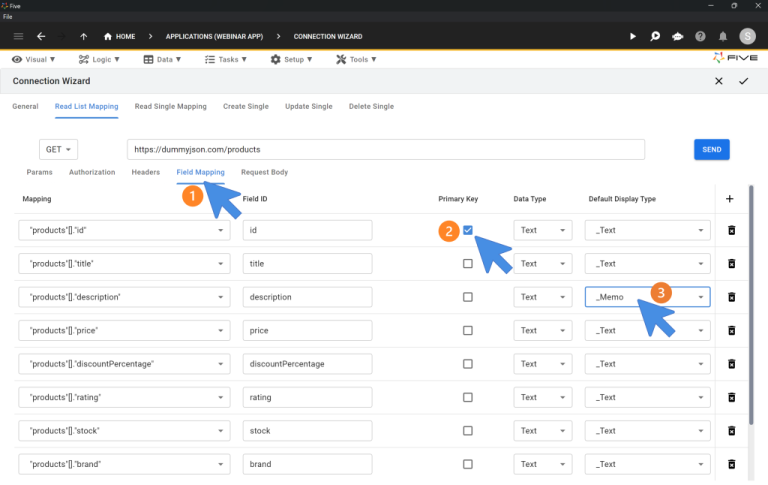Open Default Display Type for price row
Viewport: 768px width, 485px height.
coord(648,330)
